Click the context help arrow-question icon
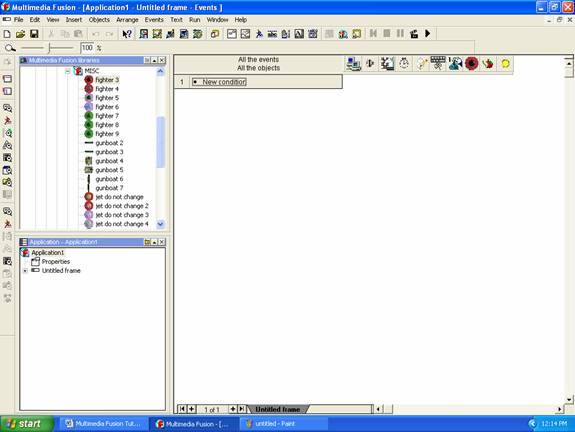The height and width of the screenshot is (432, 575). [x=127, y=34]
